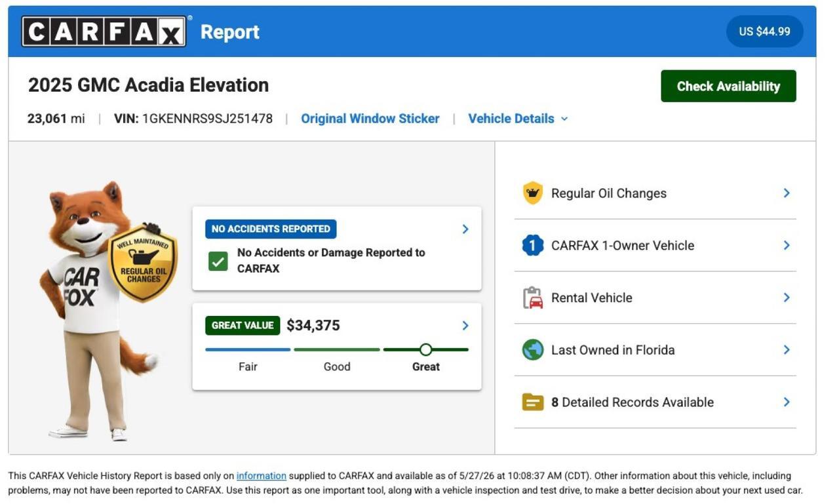Click the 'Report' header text
This screenshot has height=504, width=839.
coord(230,31)
